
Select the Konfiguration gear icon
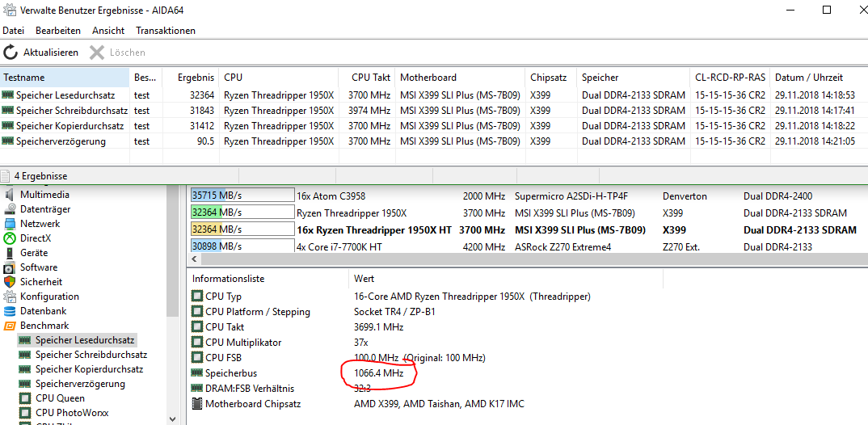coord(10,296)
